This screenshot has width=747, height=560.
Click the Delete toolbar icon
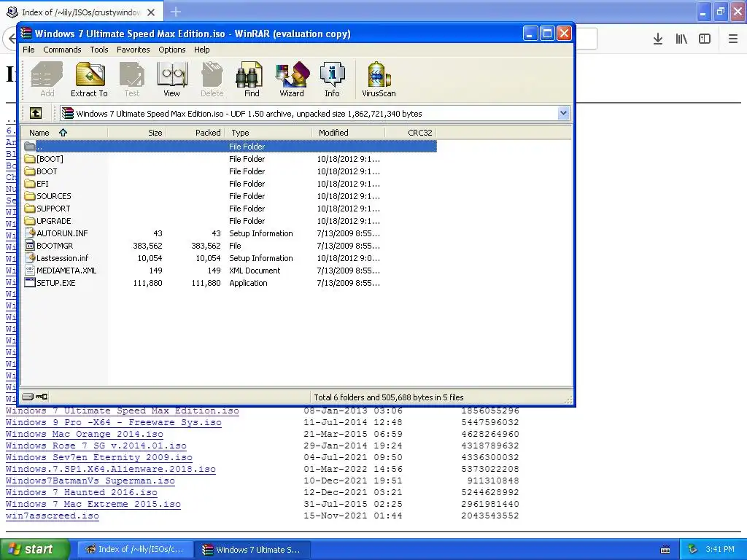212,79
